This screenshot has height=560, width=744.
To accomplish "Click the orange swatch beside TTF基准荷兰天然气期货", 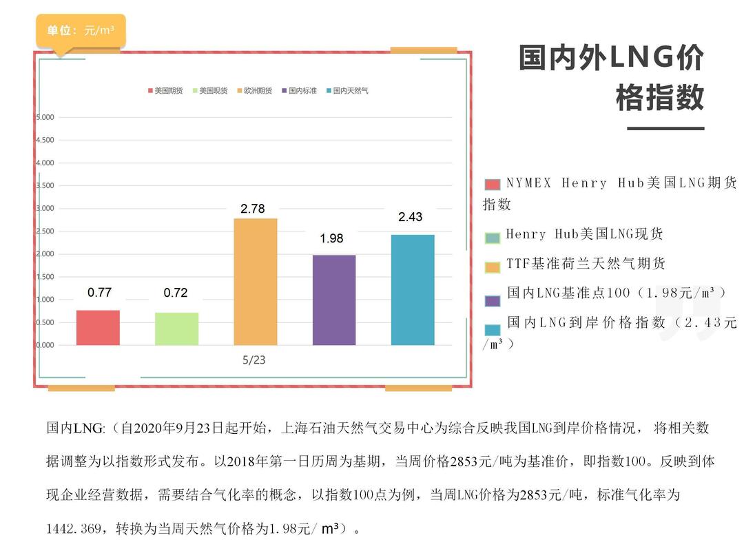I will tap(493, 267).
